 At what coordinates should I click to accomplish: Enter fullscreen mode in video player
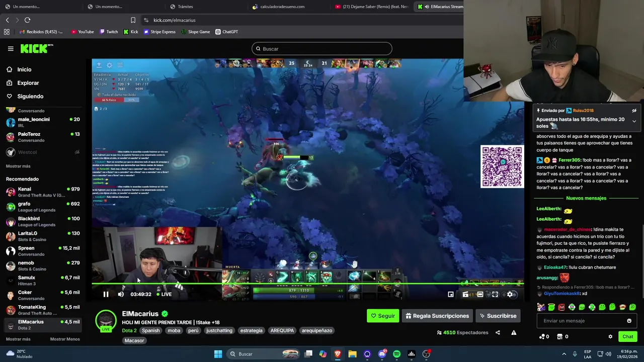tap(495, 294)
